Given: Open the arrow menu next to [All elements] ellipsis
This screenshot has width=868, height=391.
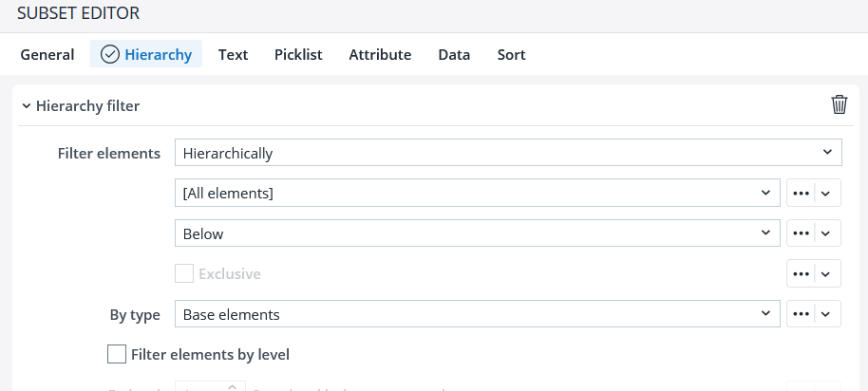Looking at the screenshot, I should pos(827,194).
